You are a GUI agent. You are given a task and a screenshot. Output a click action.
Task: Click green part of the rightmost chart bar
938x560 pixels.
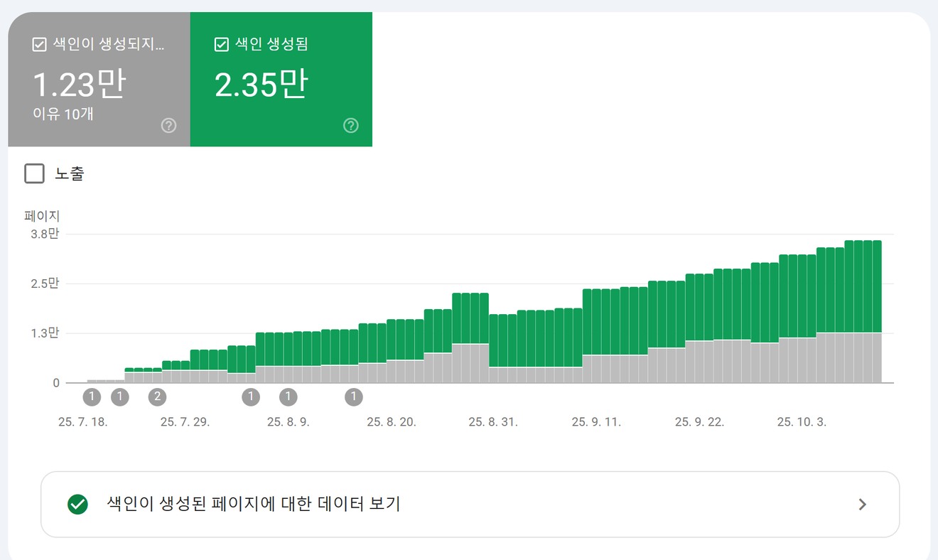(x=877, y=284)
